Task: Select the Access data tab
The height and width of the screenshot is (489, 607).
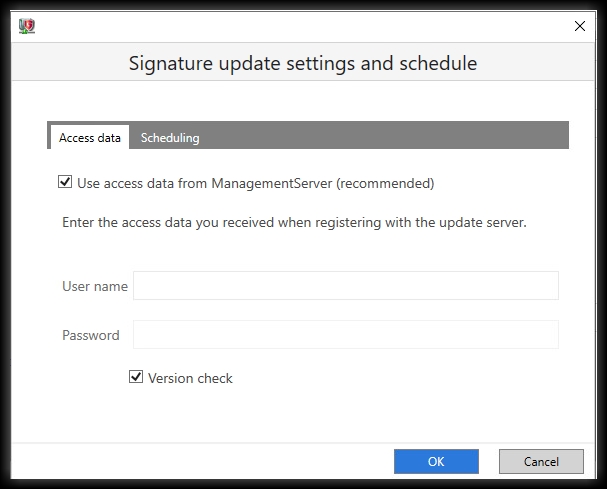Action: (x=90, y=137)
